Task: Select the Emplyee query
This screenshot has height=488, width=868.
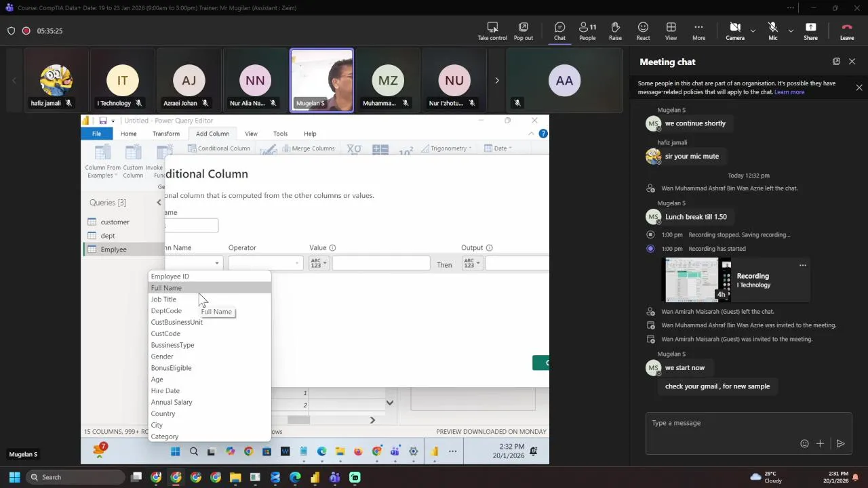Action: click(113, 249)
